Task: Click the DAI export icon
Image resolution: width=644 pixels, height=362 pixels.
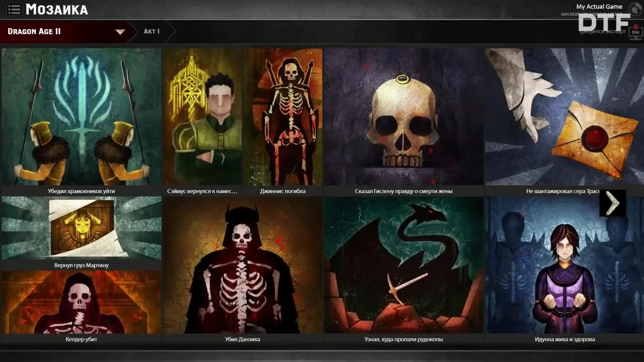Action: coord(636,32)
